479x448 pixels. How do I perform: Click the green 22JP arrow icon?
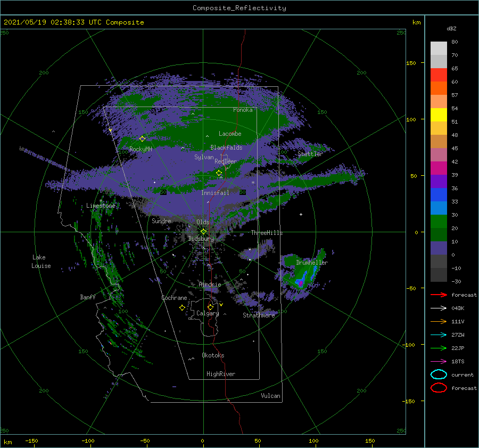pyautogui.click(x=439, y=348)
